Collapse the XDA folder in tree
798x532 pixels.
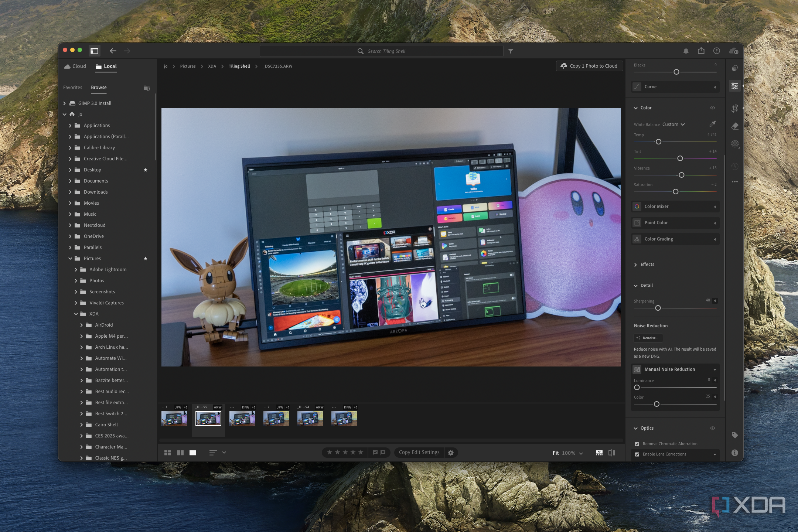(76, 314)
